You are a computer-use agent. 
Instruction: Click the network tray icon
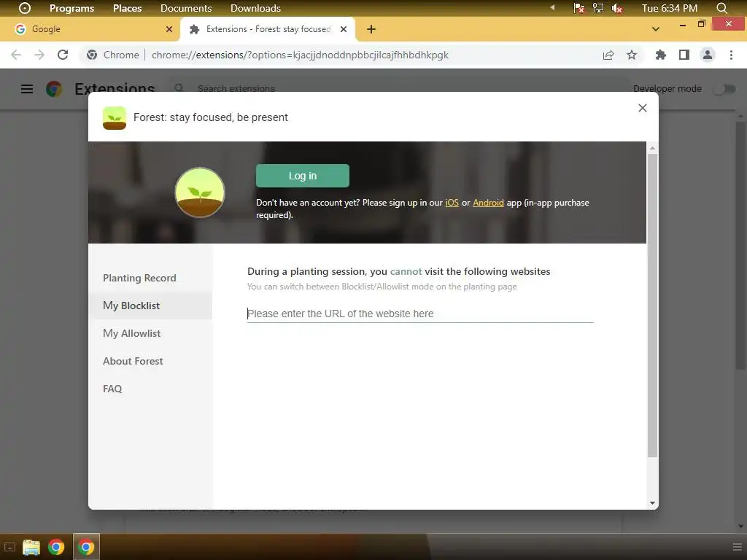pyautogui.click(x=598, y=8)
